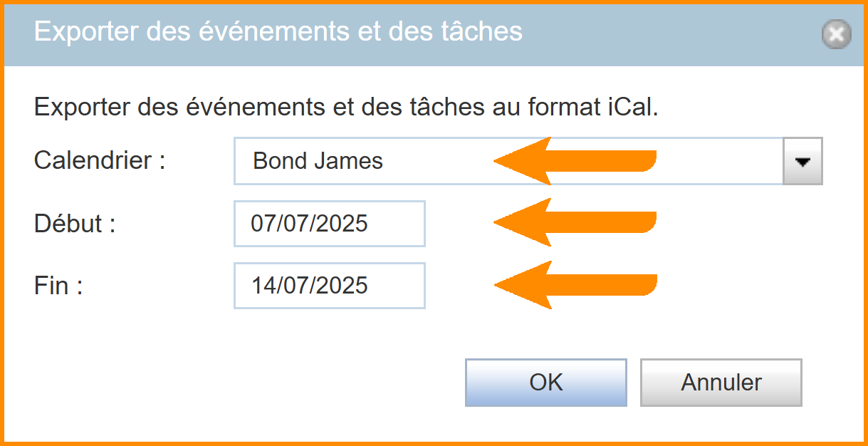Viewport: 868px width, 446px height.
Task: Click the 'Début :' label
Action: pyautogui.click(x=75, y=224)
